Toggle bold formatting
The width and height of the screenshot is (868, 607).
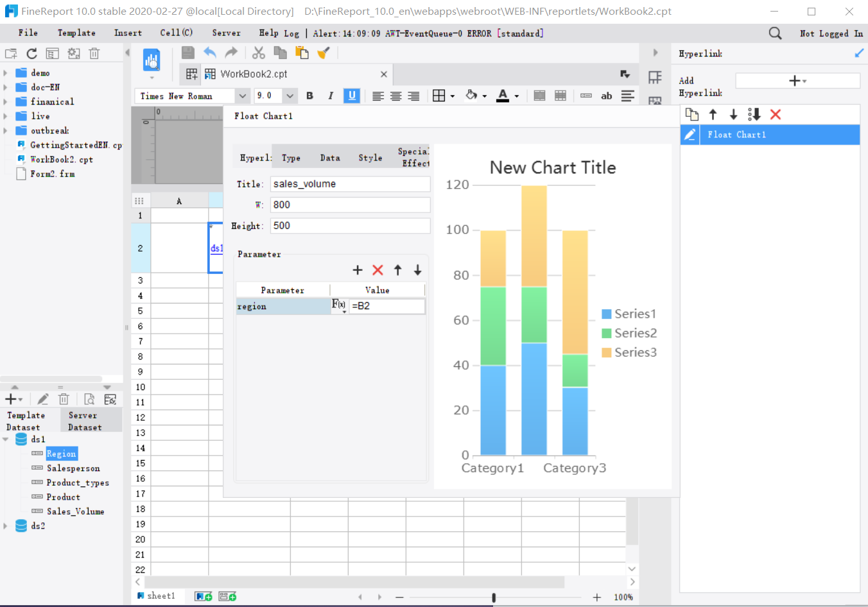click(x=309, y=96)
